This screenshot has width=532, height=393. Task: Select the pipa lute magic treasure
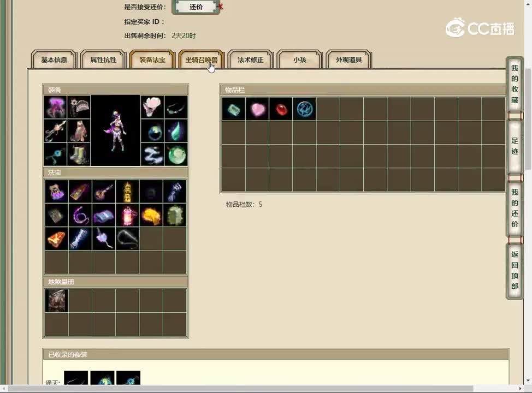coord(103,191)
